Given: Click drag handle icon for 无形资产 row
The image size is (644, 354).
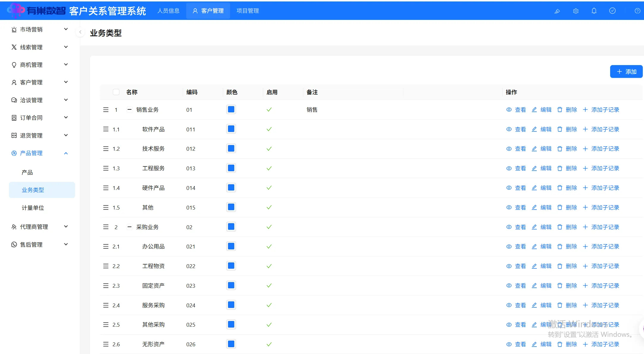Looking at the screenshot, I should 106,344.
